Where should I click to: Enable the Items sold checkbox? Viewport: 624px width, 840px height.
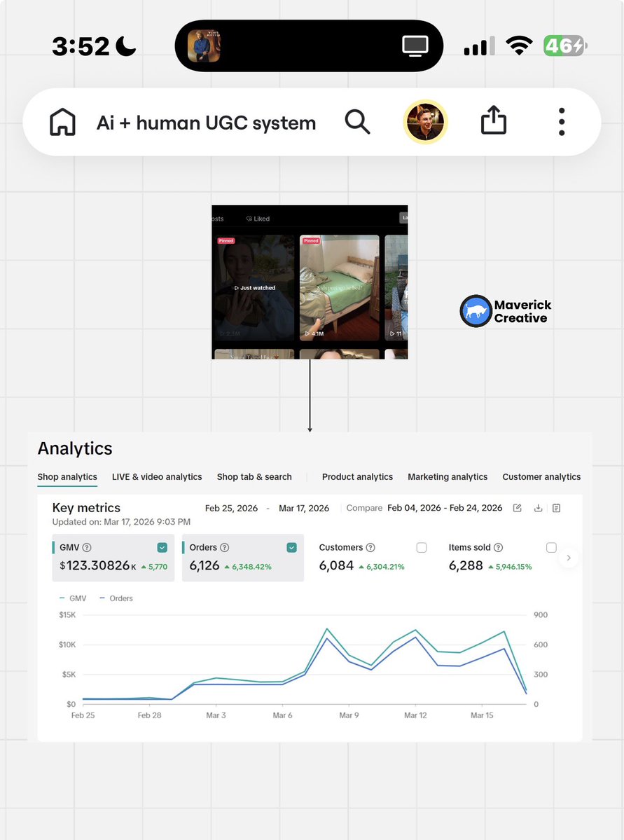point(551,547)
